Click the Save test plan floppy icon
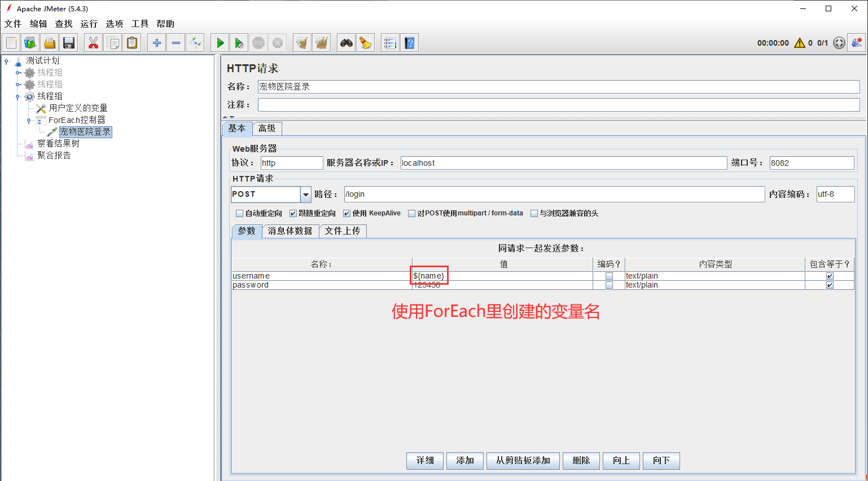Viewport: 868px width, 481px height. point(69,43)
